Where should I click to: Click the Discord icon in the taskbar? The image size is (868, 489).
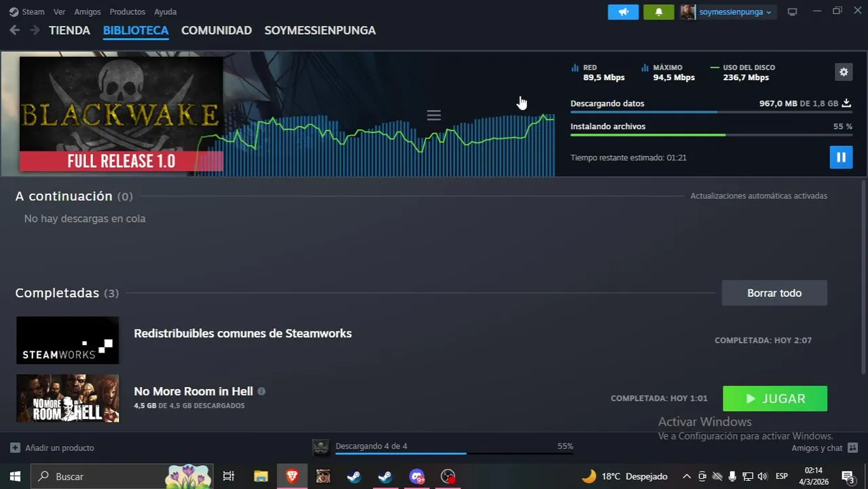(416, 477)
